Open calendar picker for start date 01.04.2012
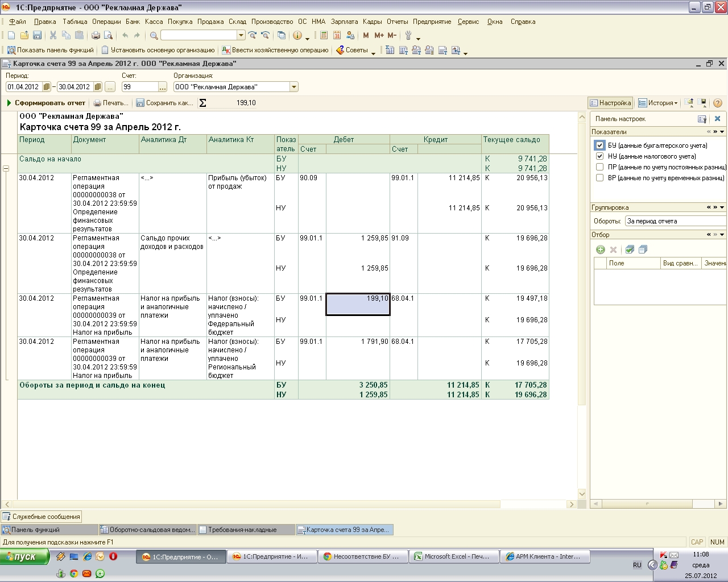The width and height of the screenshot is (728, 582). (47, 87)
